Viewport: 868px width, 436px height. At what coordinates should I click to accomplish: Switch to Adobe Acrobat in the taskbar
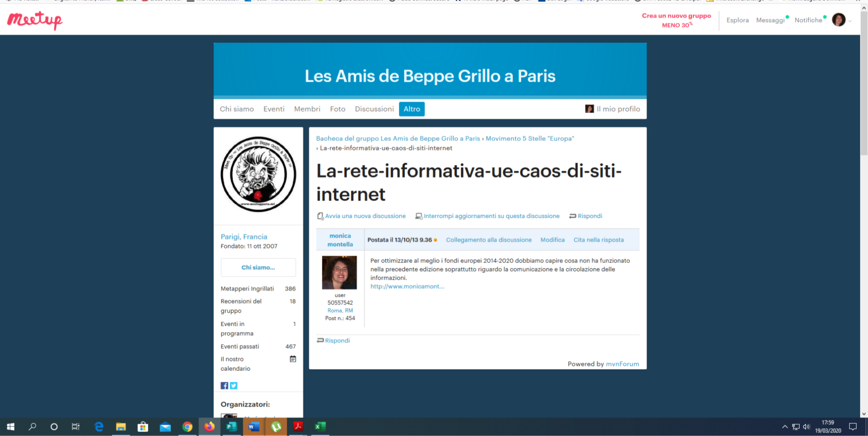298,426
